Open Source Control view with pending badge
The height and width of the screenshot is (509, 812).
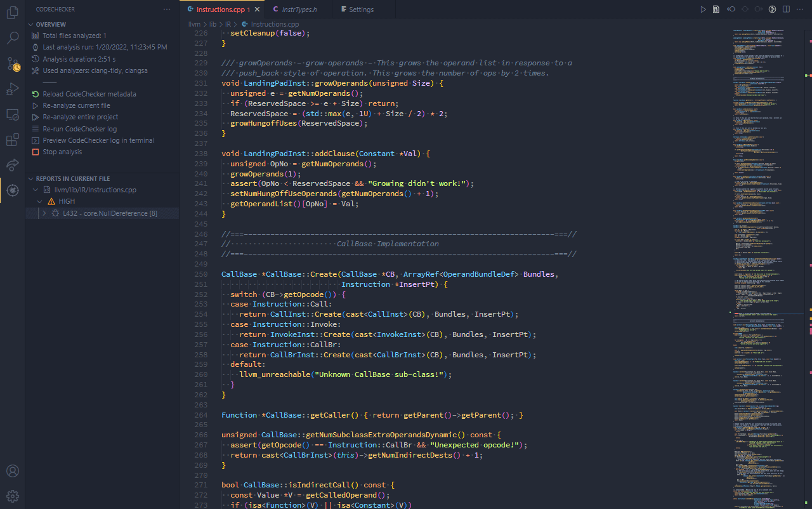tap(13, 64)
